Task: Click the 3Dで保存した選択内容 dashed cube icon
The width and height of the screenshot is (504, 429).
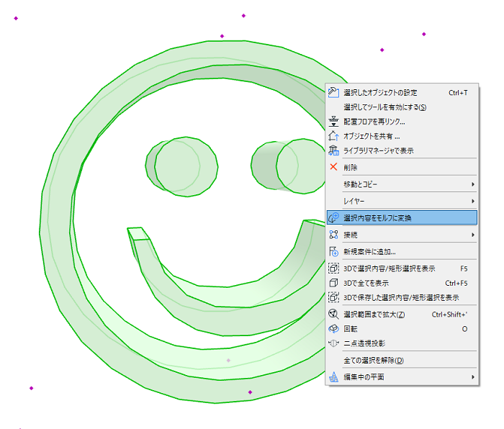Action: click(x=333, y=297)
